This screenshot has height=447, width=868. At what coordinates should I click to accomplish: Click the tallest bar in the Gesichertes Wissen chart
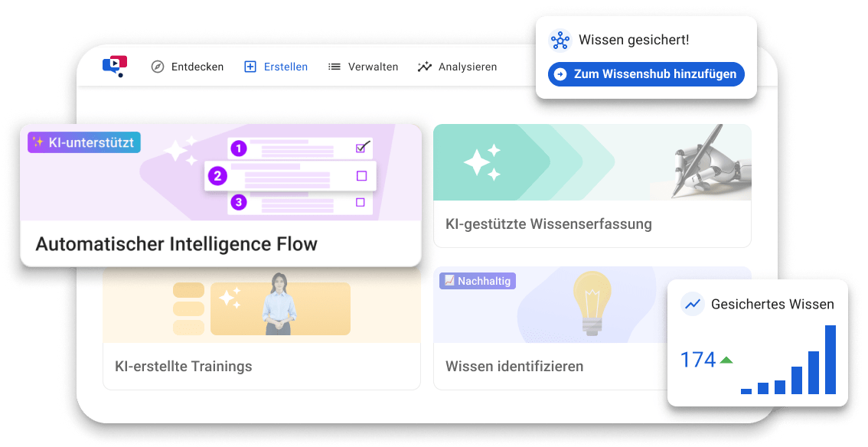[x=830, y=360]
